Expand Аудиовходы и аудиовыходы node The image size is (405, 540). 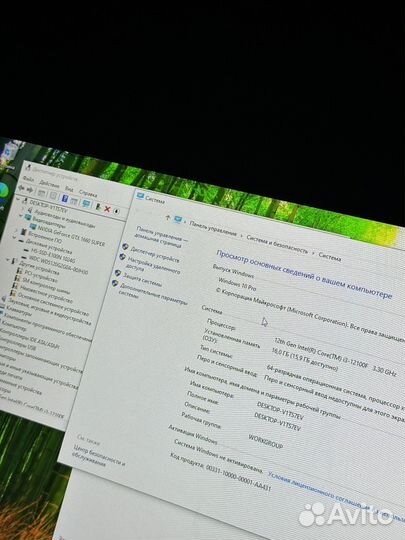[x=22, y=208]
